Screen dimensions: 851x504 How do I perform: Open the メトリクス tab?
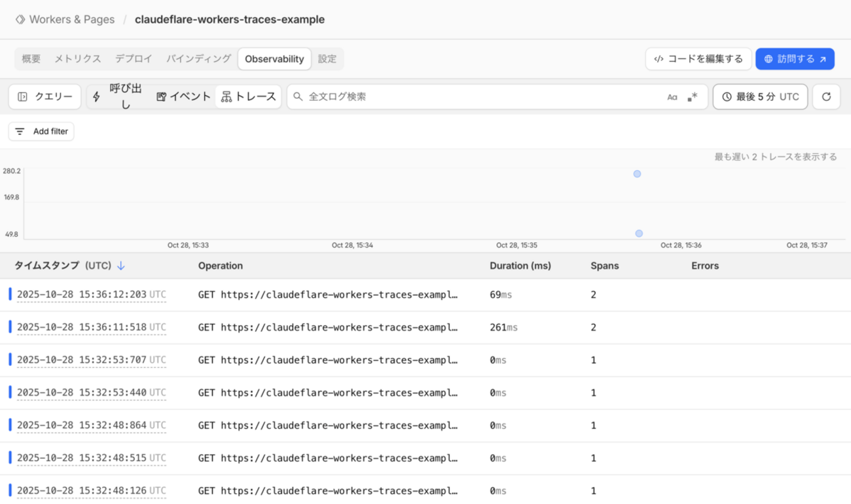78,59
